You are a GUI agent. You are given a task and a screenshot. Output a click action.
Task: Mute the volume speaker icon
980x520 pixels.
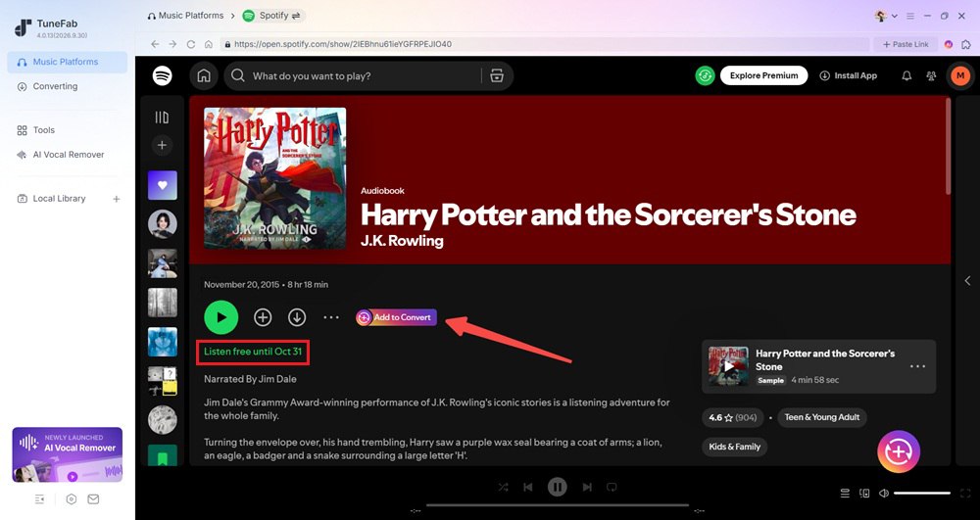884,494
